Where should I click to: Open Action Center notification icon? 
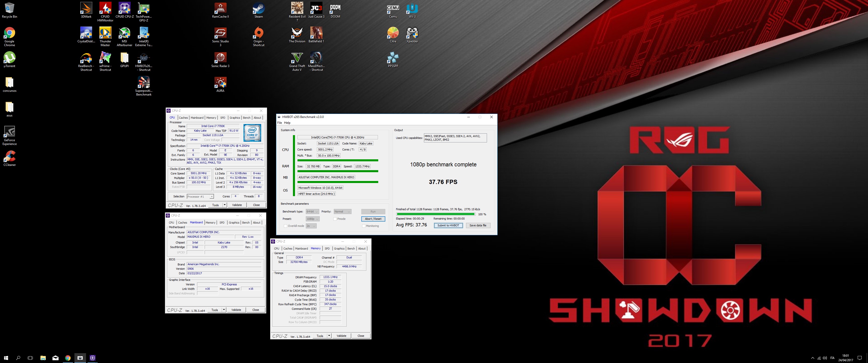point(860,358)
